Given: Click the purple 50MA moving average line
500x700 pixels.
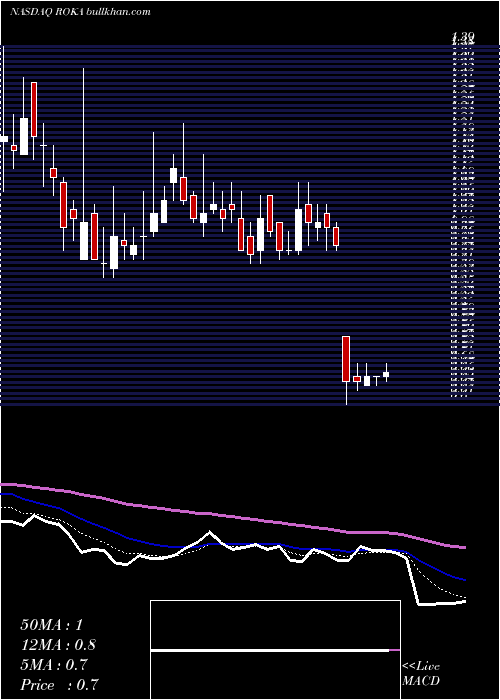Looking at the screenshot, I should (x=232, y=517).
